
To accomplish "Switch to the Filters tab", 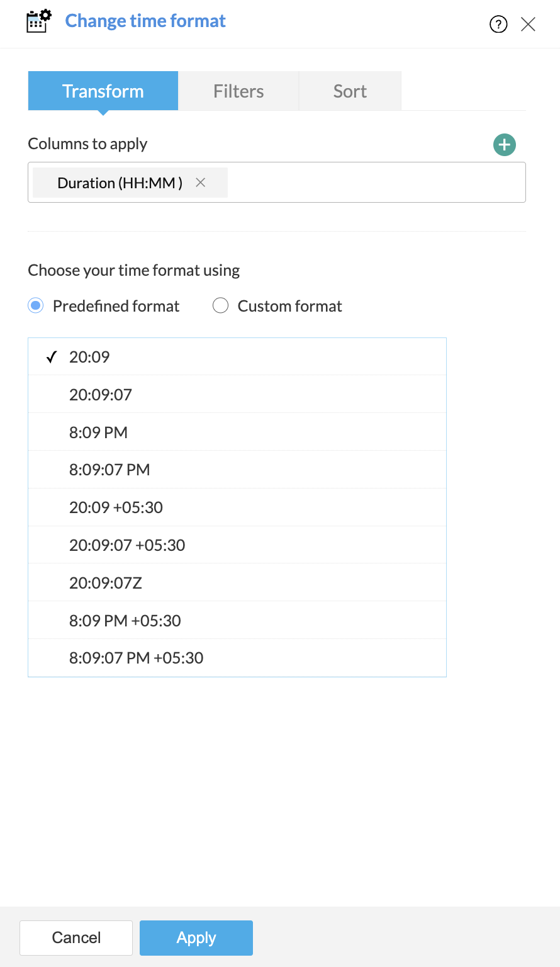I will [238, 91].
